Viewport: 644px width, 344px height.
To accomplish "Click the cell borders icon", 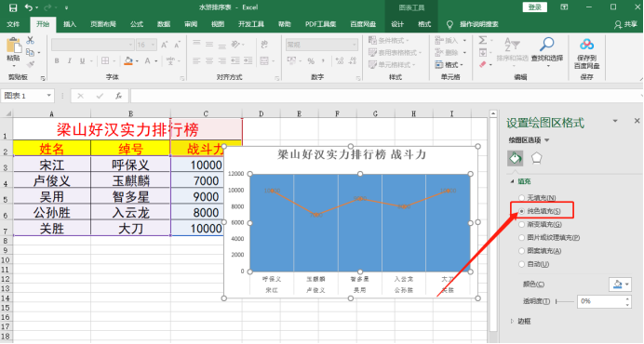I will (x=105, y=60).
